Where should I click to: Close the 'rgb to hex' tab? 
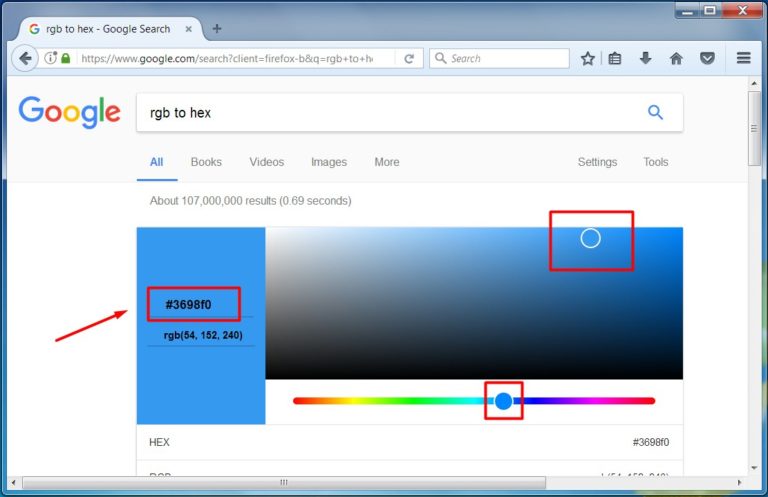(x=189, y=29)
